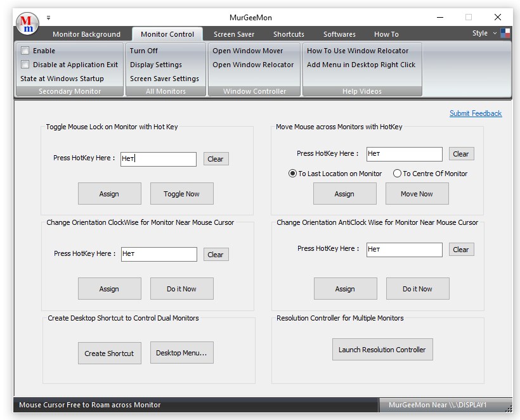The image size is (520, 420).
Task: Switch to the How To tab
Action: pos(386,34)
